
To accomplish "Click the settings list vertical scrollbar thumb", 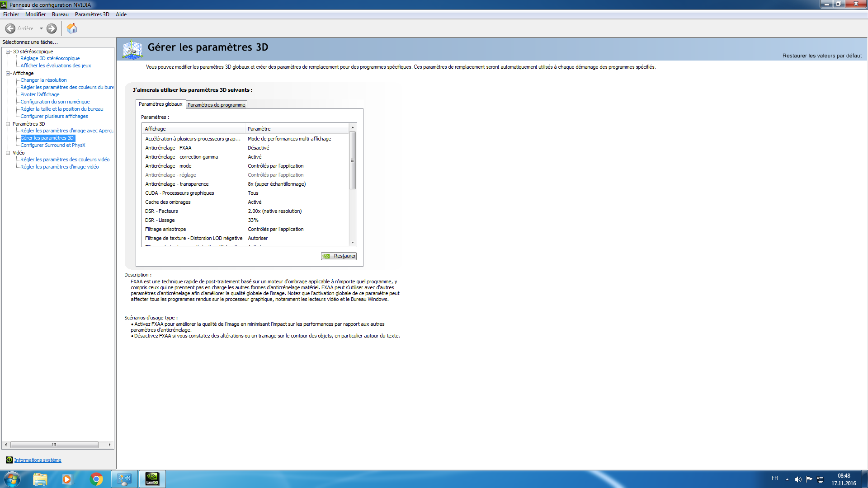I will [353, 160].
